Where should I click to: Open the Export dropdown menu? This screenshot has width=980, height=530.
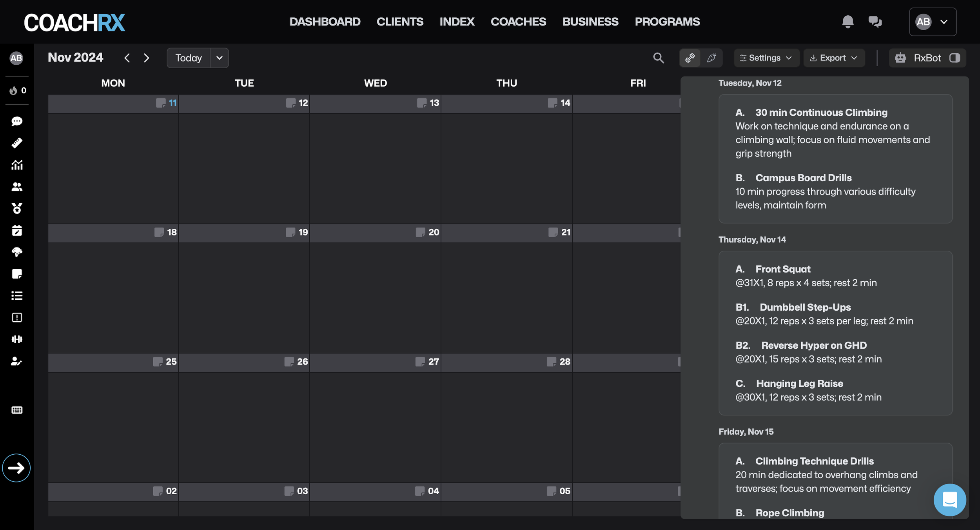pyautogui.click(x=834, y=58)
